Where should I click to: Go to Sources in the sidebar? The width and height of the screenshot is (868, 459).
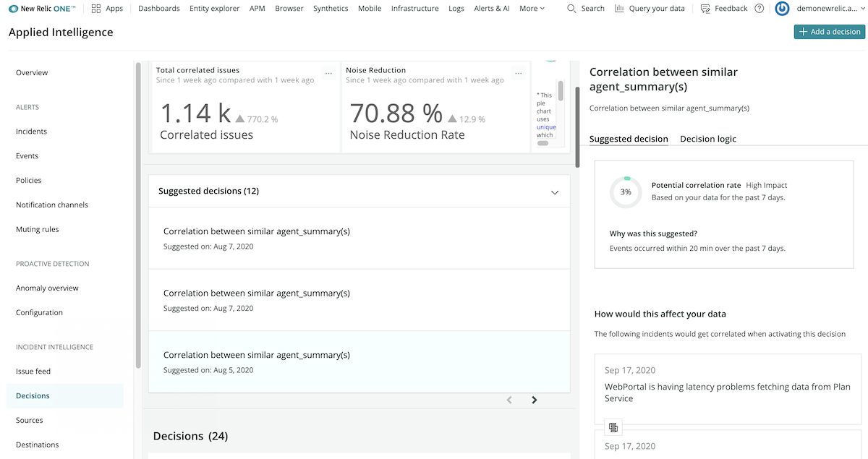pyautogui.click(x=30, y=421)
